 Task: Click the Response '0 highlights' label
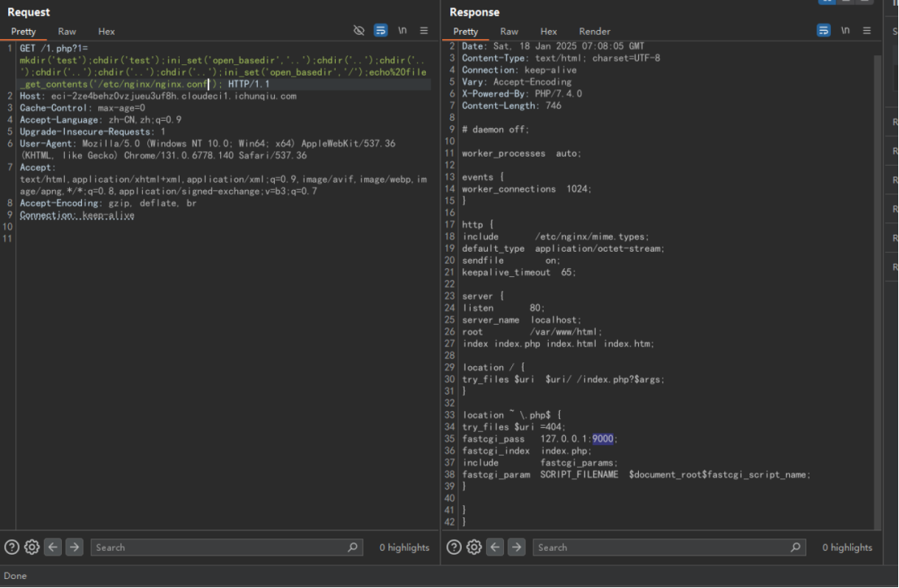click(848, 547)
